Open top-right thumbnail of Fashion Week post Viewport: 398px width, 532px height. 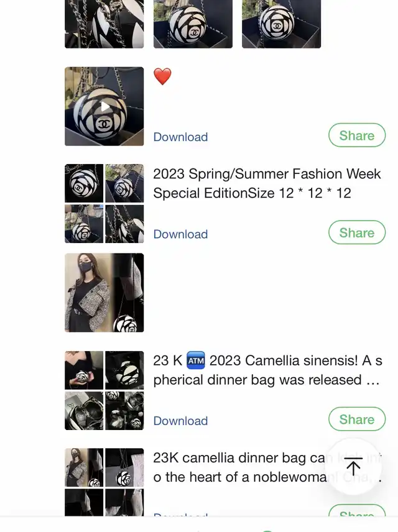(124, 183)
